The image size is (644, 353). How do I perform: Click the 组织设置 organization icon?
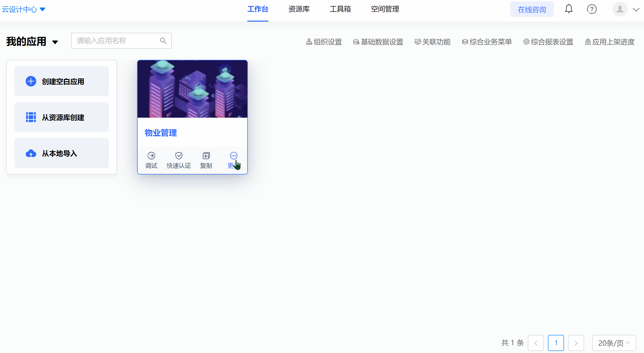[309, 42]
